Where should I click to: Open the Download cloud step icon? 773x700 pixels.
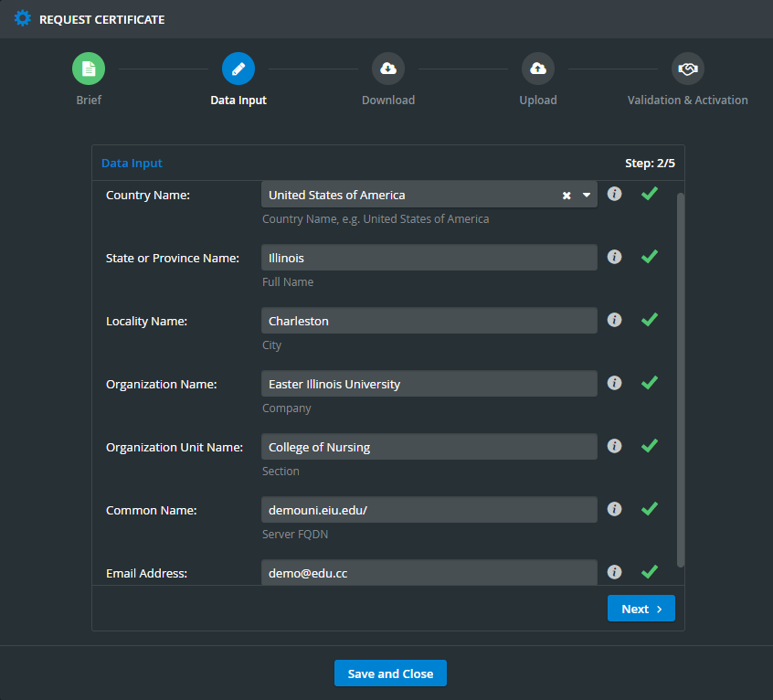[388, 69]
